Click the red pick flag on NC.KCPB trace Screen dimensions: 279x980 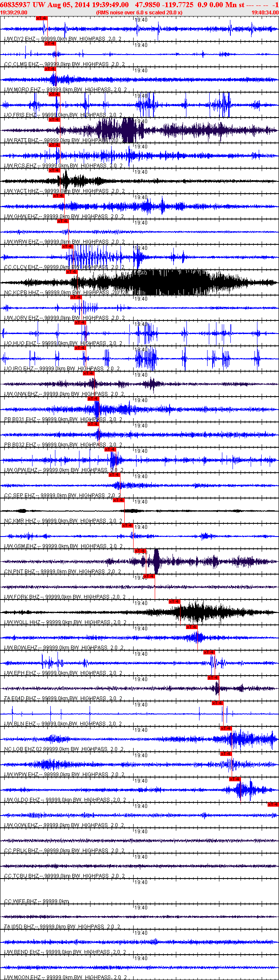coord(71,272)
